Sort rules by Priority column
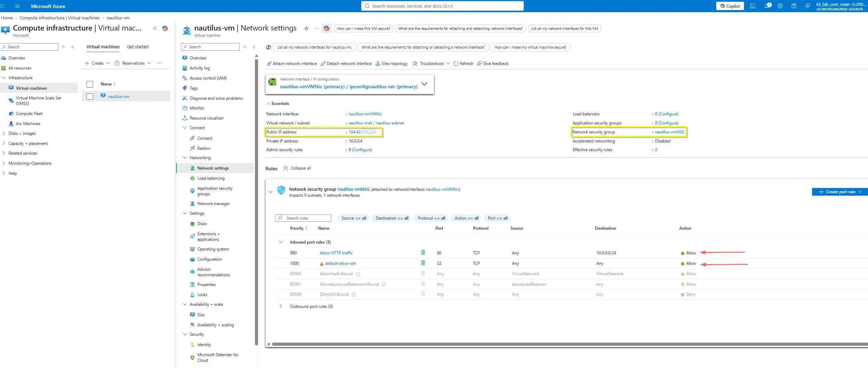Screen dimensions: 868x368 click(298, 228)
